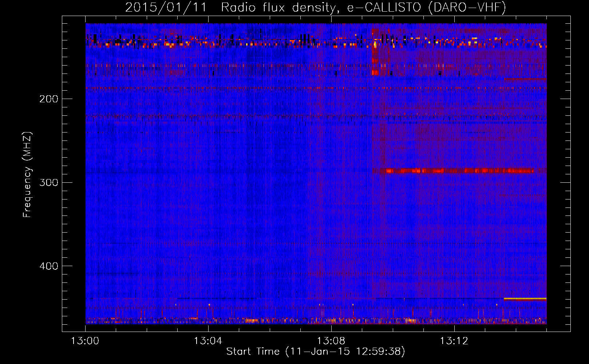Image resolution: width=589 pixels, height=364 pixels.
Task: Click the 13:08 time tick label
Action: [x=331, y=341]
